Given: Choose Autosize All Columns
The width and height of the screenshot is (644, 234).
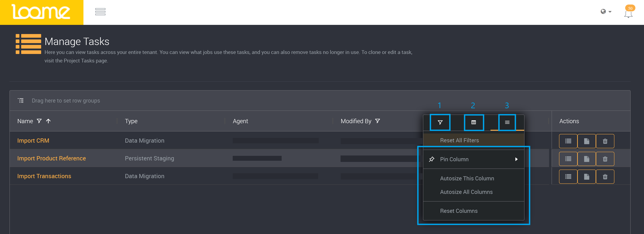Looking at the screenshot, I should tap(474, 192).
